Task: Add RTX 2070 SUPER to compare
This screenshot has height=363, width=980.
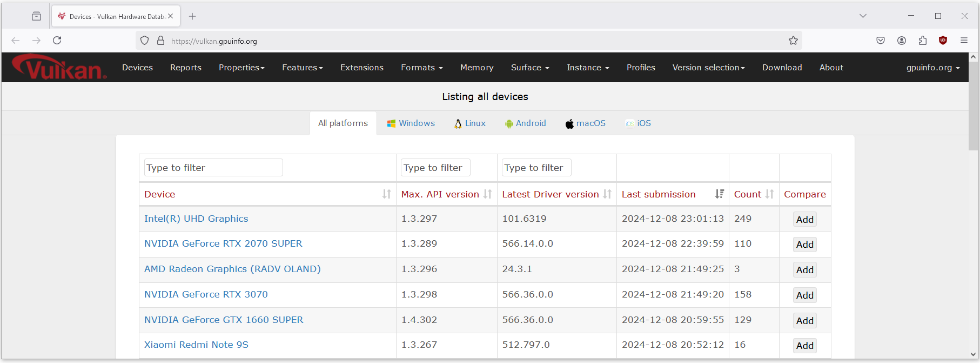Action: [x=805, y=245]
